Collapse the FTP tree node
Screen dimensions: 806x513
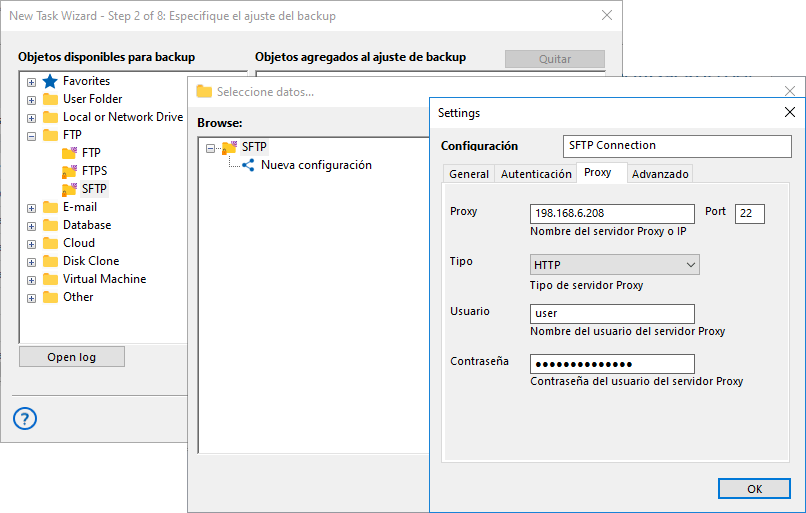[x=31, y=135]
